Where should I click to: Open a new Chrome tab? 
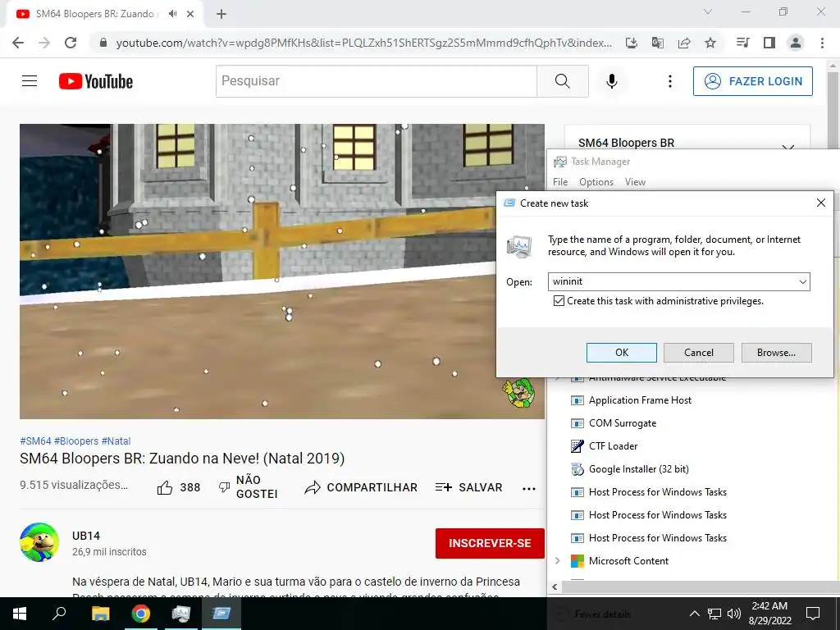pos(221,14)
